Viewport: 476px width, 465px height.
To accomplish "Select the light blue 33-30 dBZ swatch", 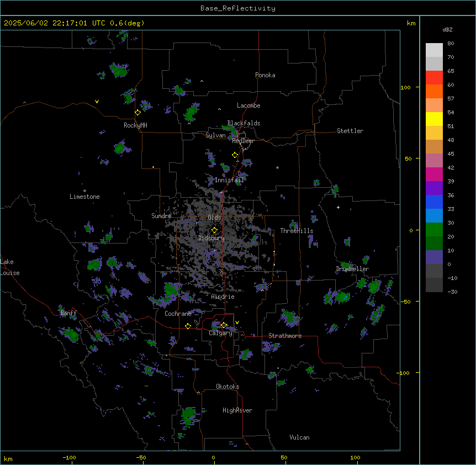I will pyautogui.click(x=434, y=216).
